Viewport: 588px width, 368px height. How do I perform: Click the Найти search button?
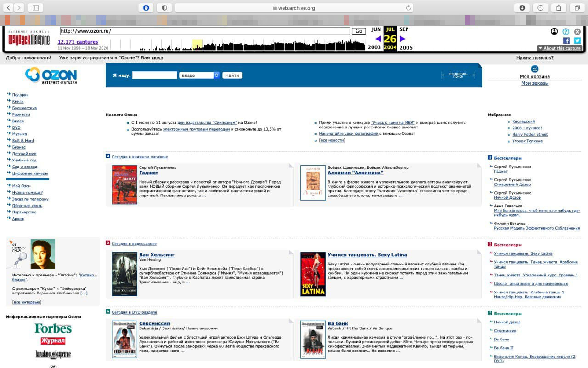(x=232, y=75)
